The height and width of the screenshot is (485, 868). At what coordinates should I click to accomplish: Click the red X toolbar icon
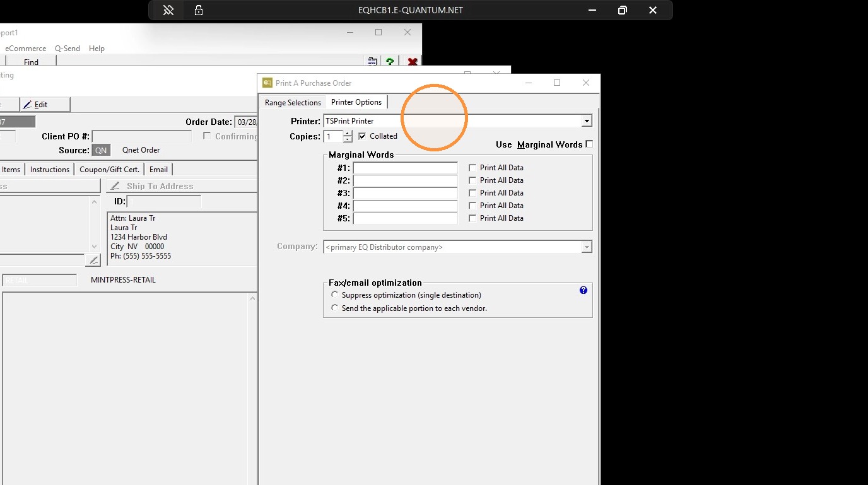413,62
